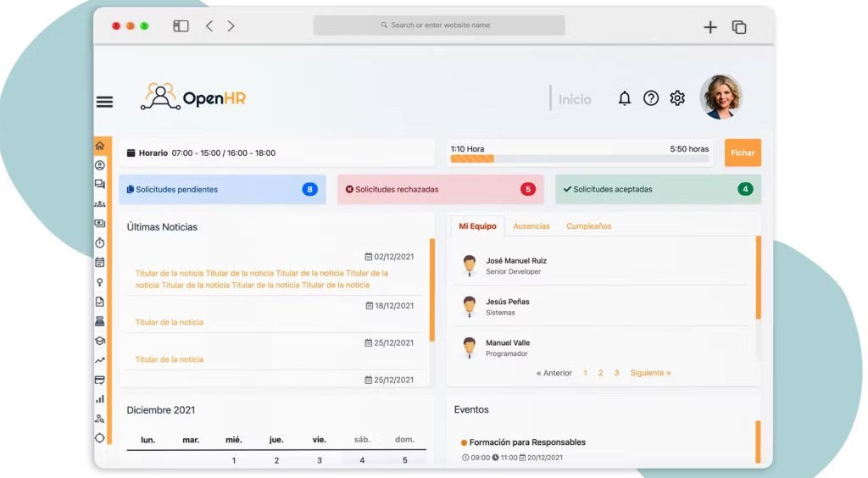Go forward with browser forward arrow
The height and width of the screenshot is (478, 868).
(x=231, y=26)
